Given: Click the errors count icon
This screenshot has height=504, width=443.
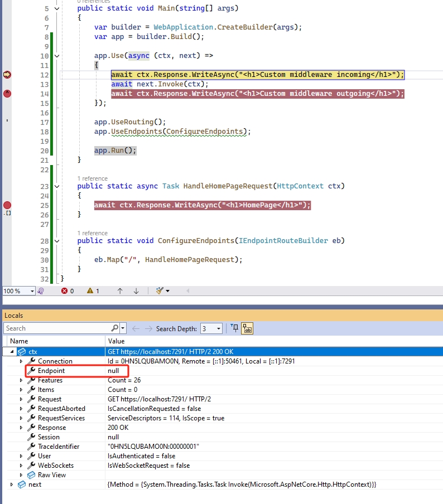Looking at the screenshot, I should click(x=64, y=290).
